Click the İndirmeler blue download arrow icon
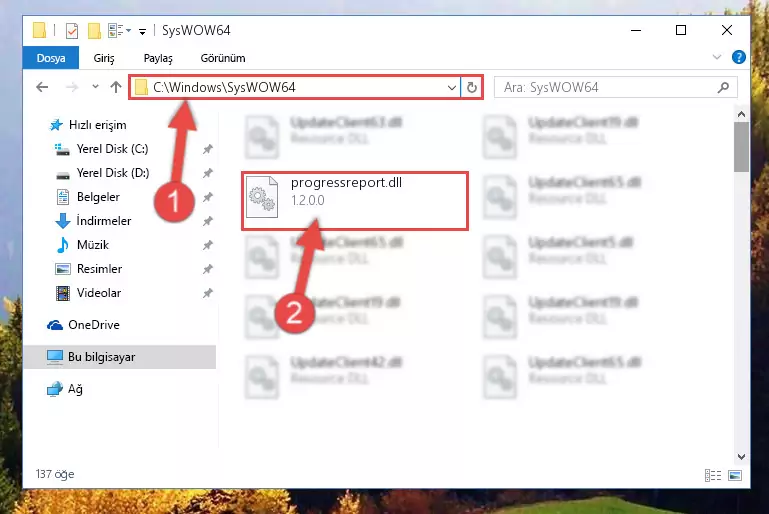 63,221
